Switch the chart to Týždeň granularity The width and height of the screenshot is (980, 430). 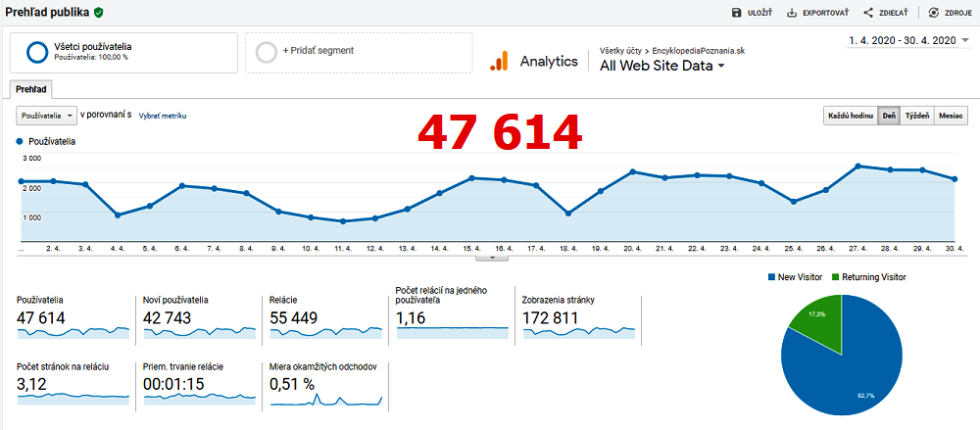[x=917, y=117]
